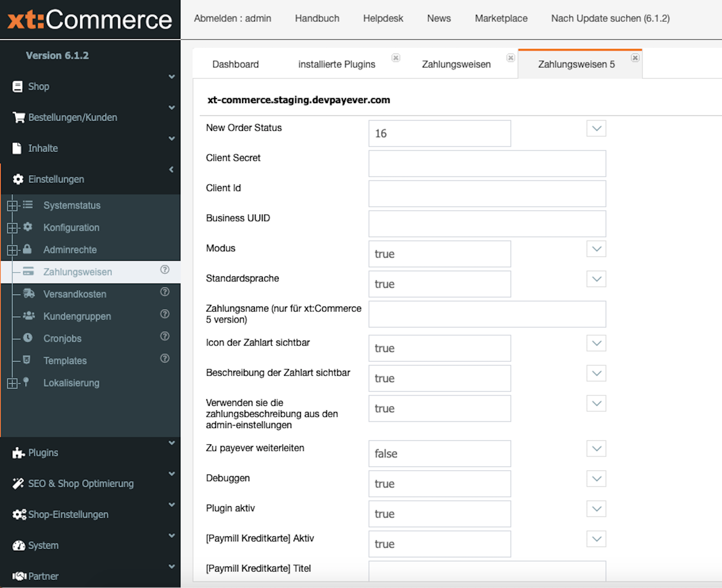Open the Handbuch link
Image resolution: width=722 pixels, height=588 pixels.
pyautogui.click(x=317, y=18)
